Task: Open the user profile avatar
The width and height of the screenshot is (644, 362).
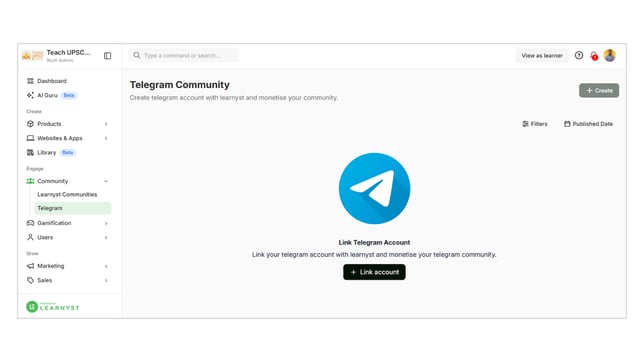Action: [x=610, y=55]
